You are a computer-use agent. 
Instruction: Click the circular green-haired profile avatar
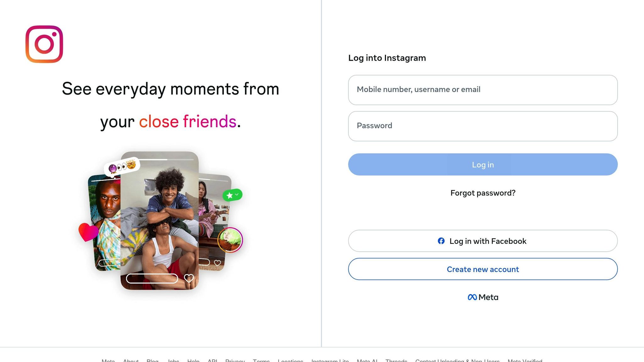coord(230,240)
